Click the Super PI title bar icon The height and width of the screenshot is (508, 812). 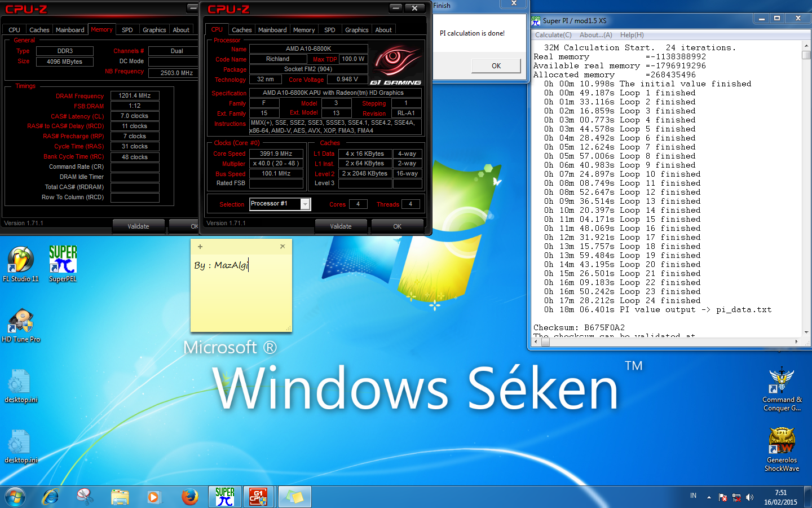[x=536, y=20]
